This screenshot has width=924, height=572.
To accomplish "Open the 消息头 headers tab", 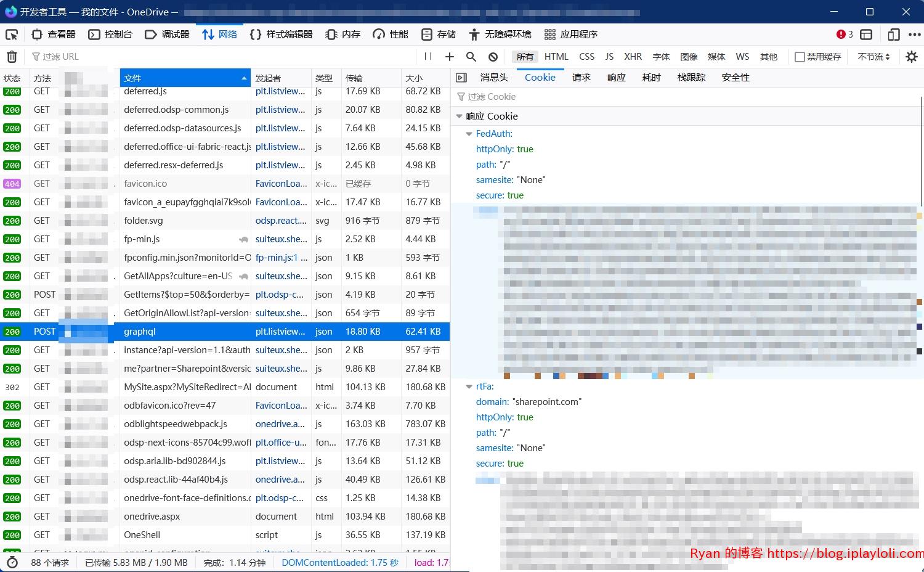I will [x=494, y=78].
